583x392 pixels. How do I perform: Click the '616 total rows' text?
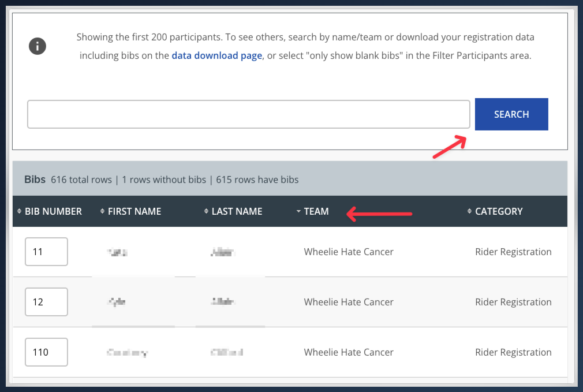point(81,180)
